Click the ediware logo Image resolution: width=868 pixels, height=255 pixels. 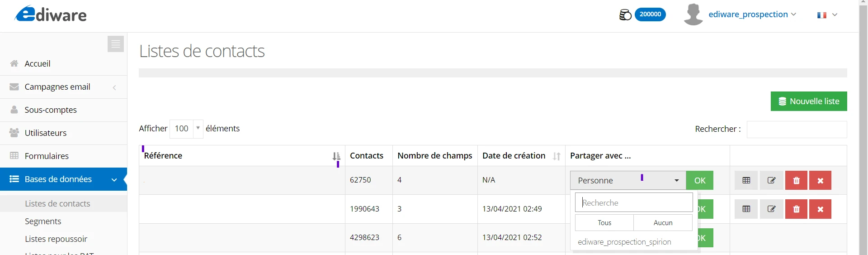(51, 14)
